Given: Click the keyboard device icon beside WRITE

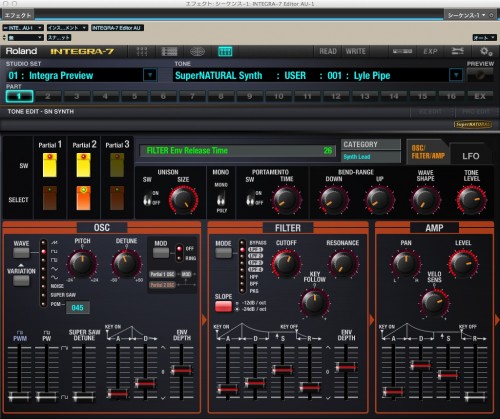Looking at the screenshot, I should (x=402, y=51).
